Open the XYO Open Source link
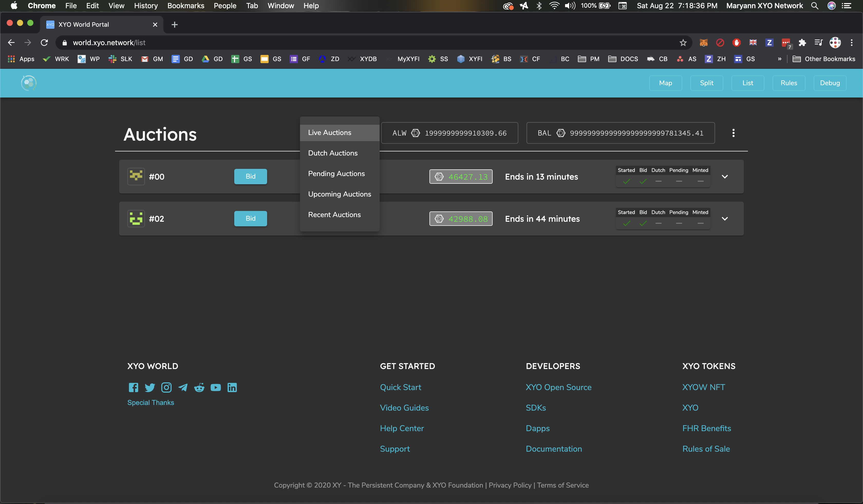This screenshot has width=863, height=504. pyautogui.click(x=559, y=387)
